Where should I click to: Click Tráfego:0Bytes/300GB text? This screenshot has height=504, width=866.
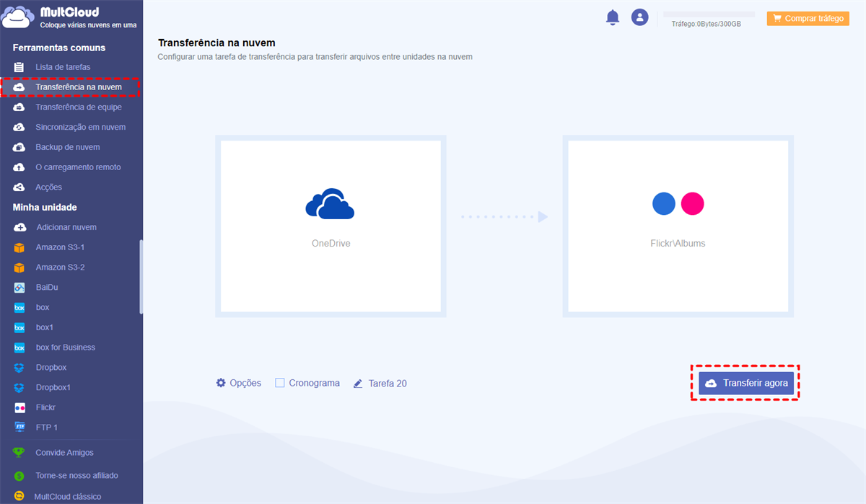706,24
